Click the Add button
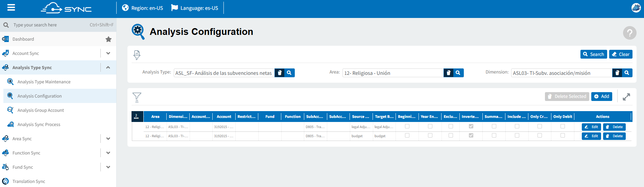The width and height of the screenshot is (644, 187). (x=602, y=97)
